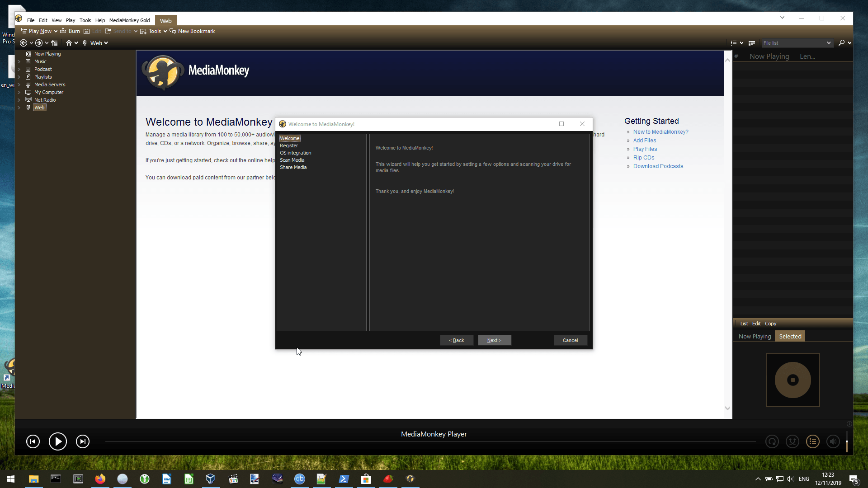This screenshot has height=488, width=868.
Task: Click the navigate back arrow icon
Action: 24,42
